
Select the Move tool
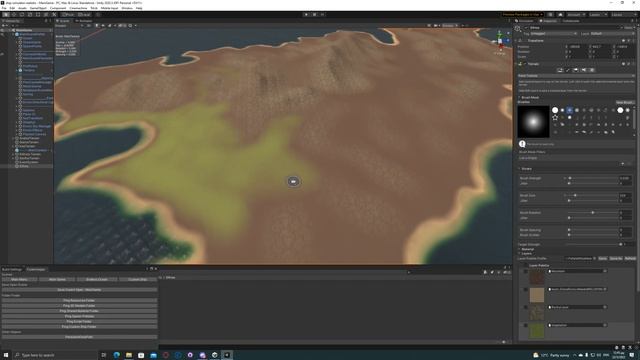14,14
